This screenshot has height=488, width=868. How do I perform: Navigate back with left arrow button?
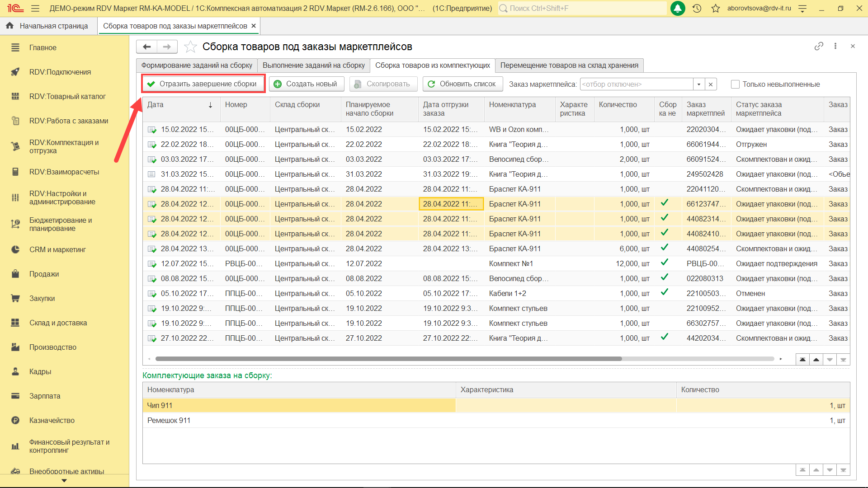coord(147,47)
